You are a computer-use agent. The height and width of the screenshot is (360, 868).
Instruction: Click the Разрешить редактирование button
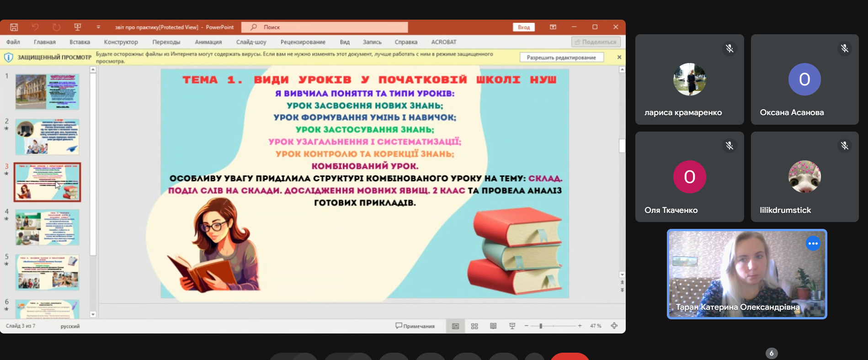coord(561,58)
